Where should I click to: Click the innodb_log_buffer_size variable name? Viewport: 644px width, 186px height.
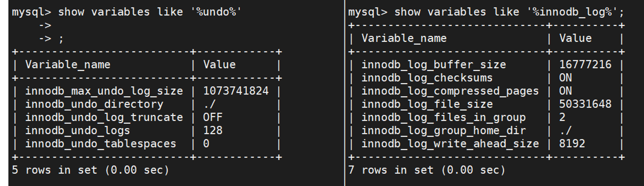click(434, 65)
